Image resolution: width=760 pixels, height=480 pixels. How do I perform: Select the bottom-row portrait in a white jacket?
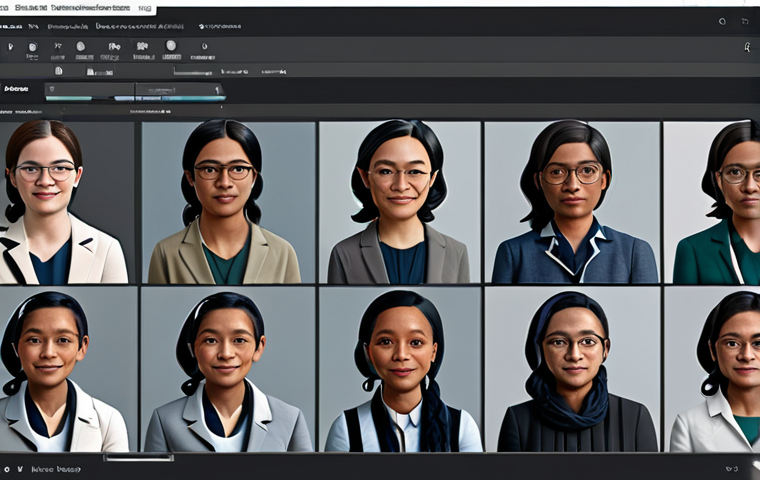(712, 369)
